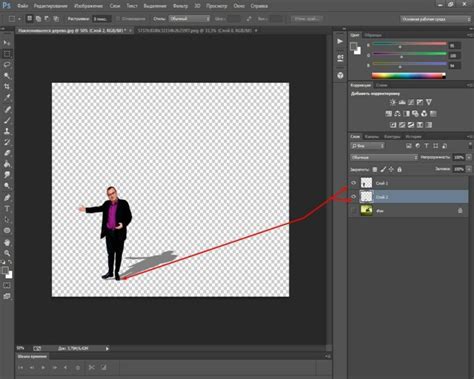Select the Path Selection tool
The height and width of the screenshot is (379, 474).
7,220
